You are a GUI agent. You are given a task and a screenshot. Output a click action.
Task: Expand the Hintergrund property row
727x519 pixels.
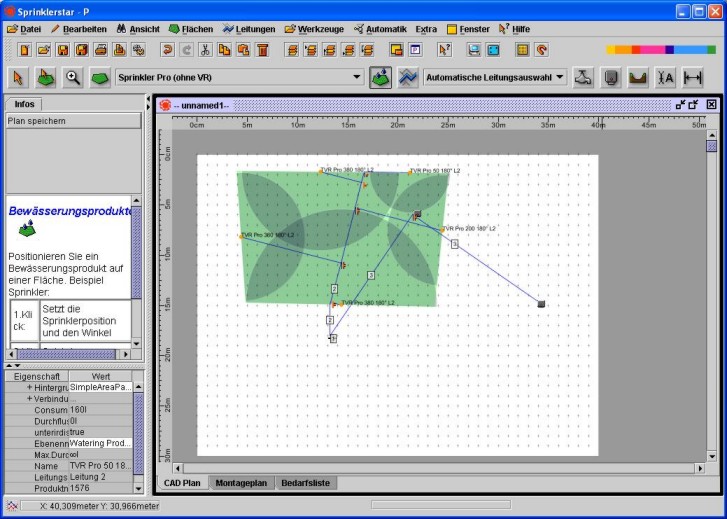coord(29,387)
